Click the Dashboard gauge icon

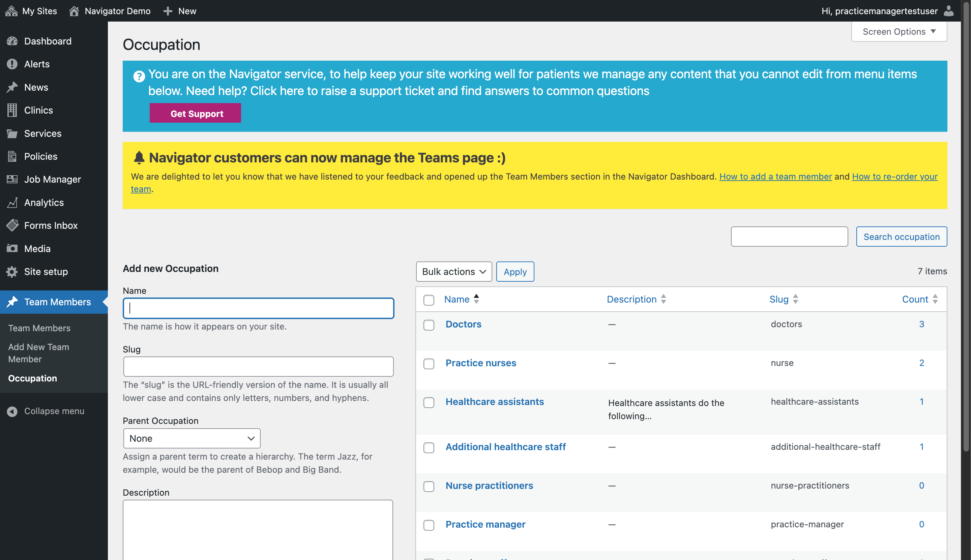[x=12, y=41]
